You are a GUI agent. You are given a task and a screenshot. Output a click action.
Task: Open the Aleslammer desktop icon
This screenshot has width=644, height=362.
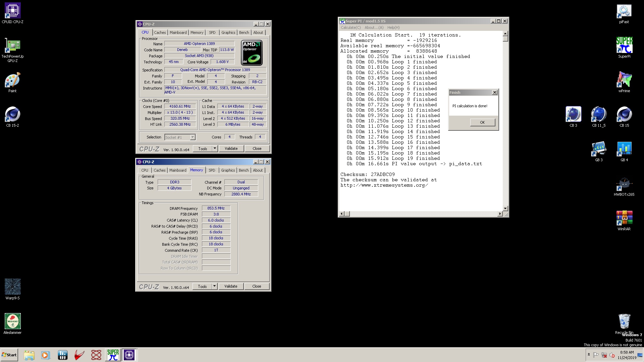click(x=12, y=324)
